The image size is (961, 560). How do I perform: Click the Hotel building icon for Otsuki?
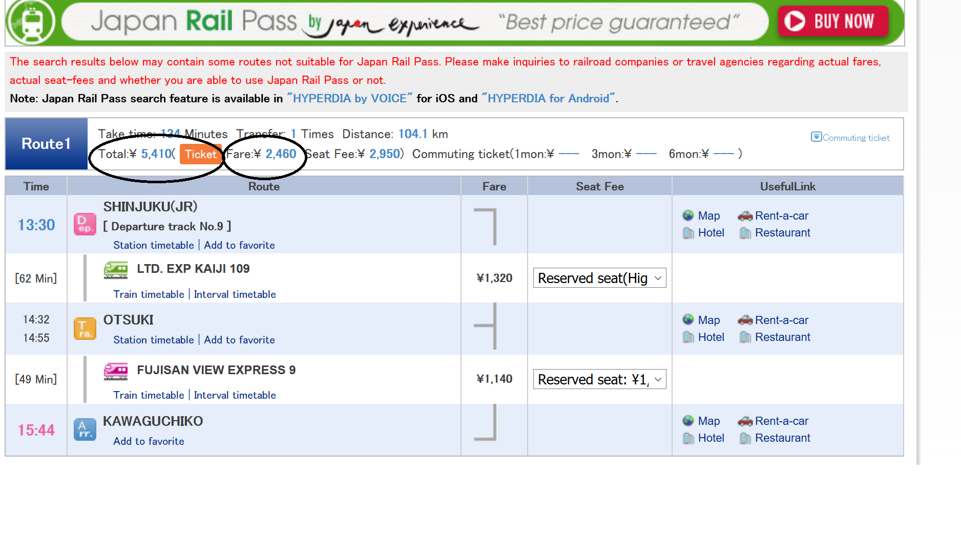pos(688,337)
